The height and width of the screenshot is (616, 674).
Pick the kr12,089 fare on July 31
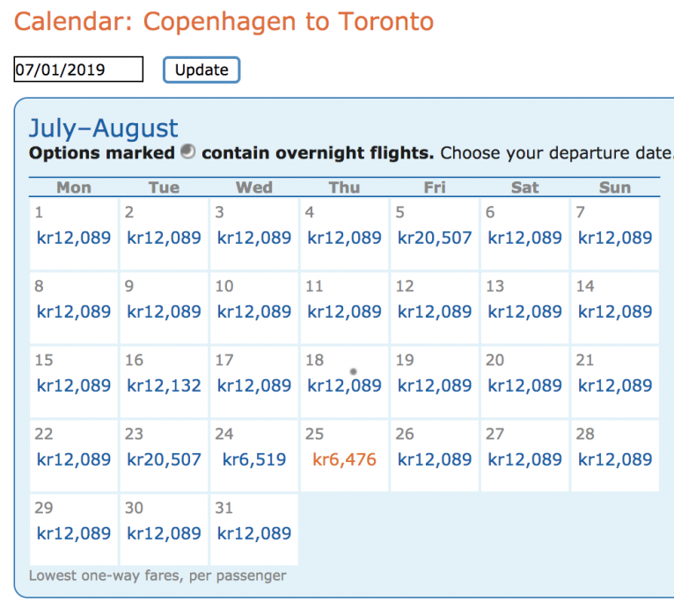pos(254,533)
